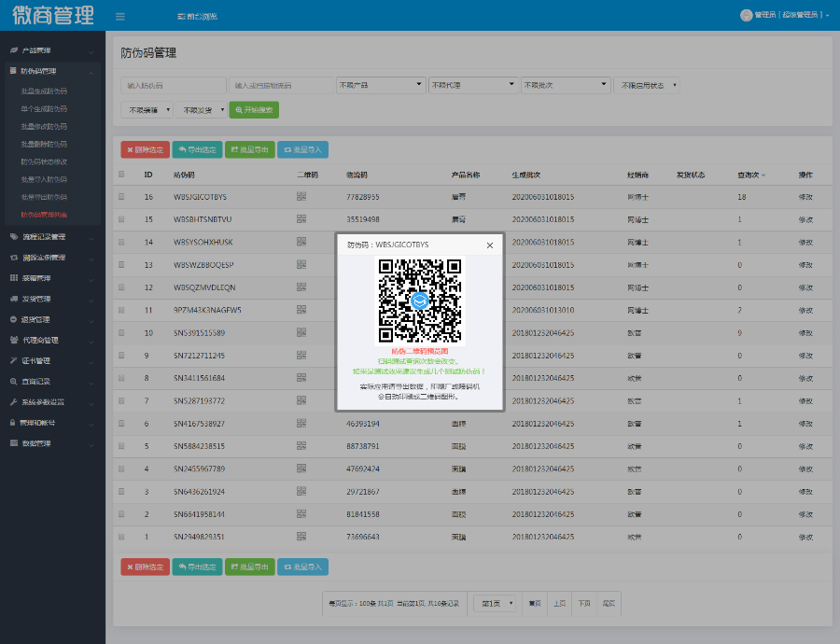Screen dimensions: 840x644
Task: Open the 不限装箱 filter dropdown
Action: pos(147,110)
